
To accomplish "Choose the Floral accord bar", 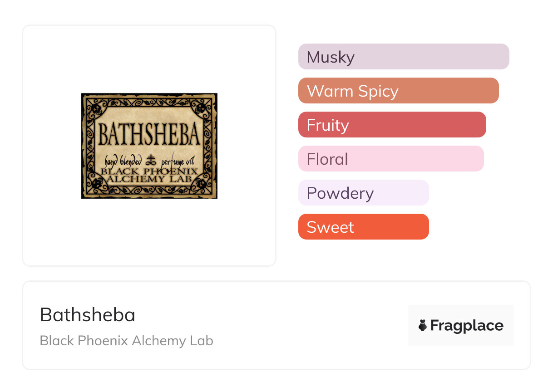I will click(x=391, y=159).
